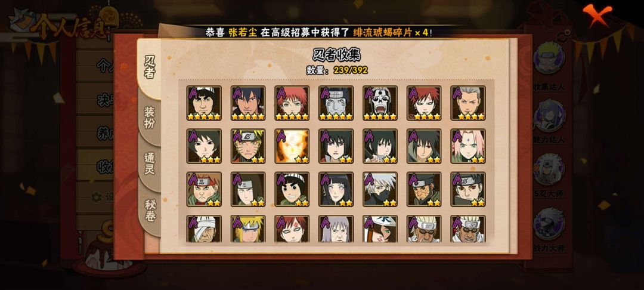The image size is (644, 290).
Task: Choose the blond Minato portrait in bottom row
Action: pos(248,229)
